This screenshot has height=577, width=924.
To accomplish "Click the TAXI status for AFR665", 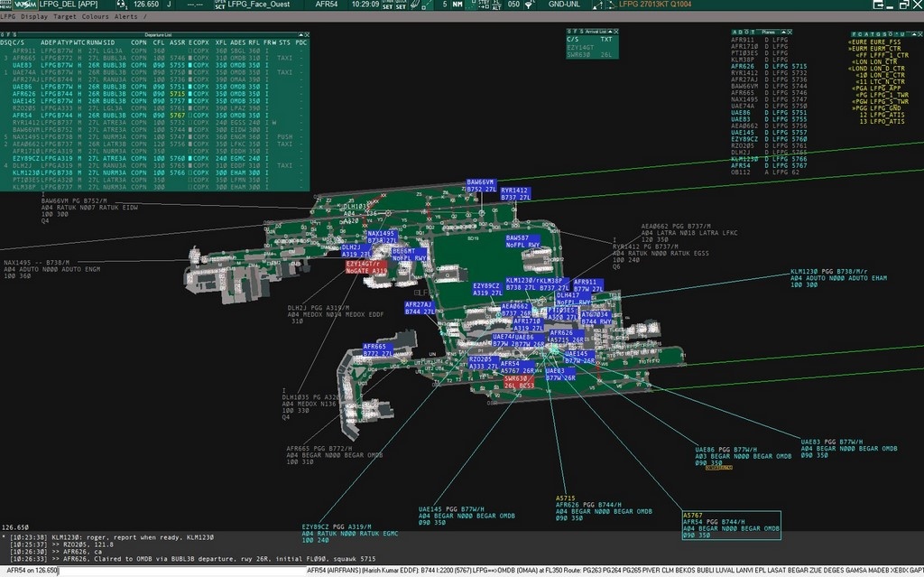I will [x=285, y=58].
